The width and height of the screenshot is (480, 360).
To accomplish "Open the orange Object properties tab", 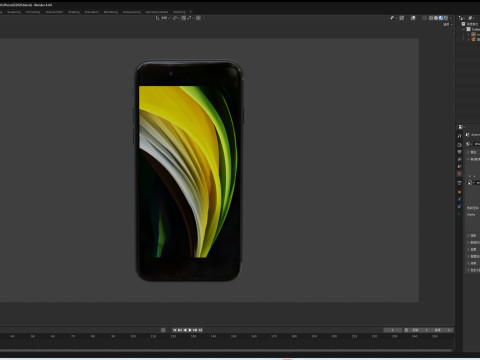I will [459, 192].
